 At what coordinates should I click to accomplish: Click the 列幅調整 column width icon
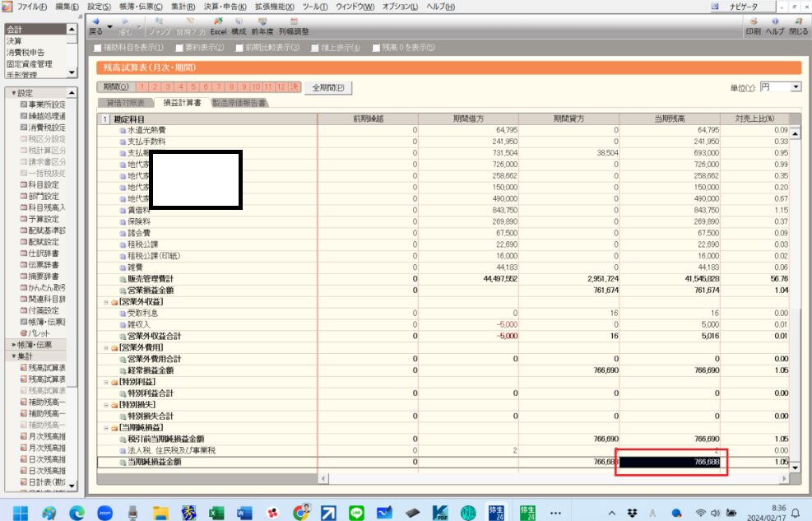pyautogui.click(x=294, y=25)
